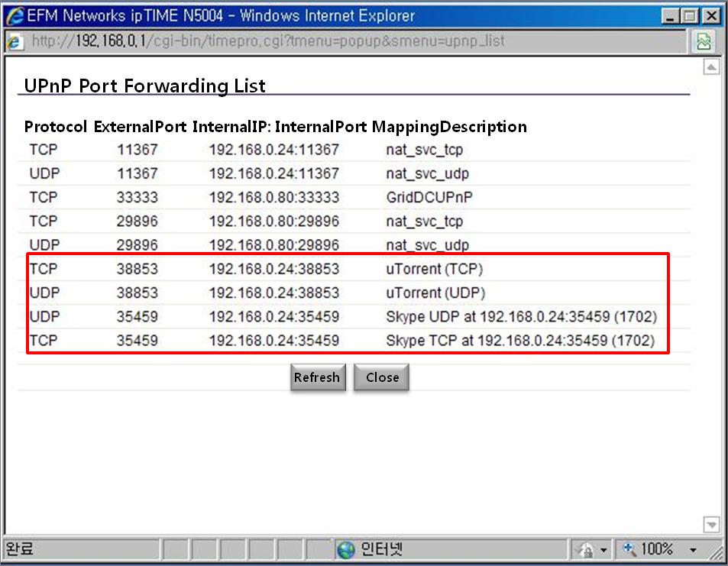Click the scrollbar down arrow

point(711,525)
